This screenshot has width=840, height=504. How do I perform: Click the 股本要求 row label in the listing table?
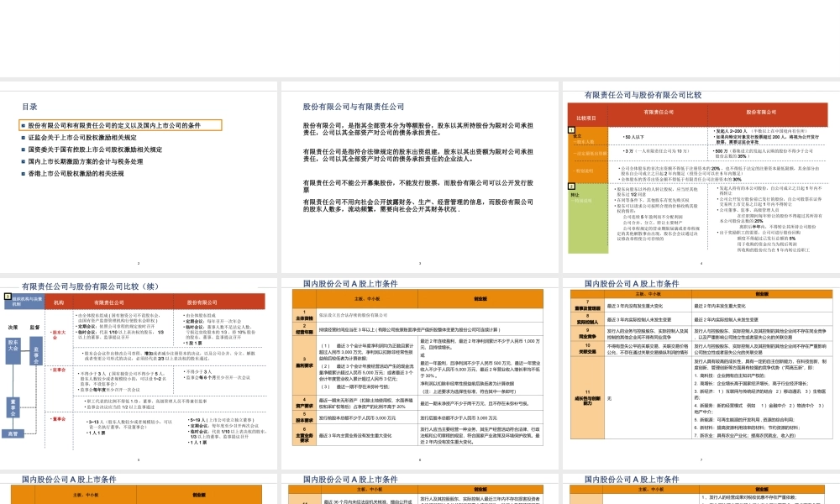tap(303, 417)
